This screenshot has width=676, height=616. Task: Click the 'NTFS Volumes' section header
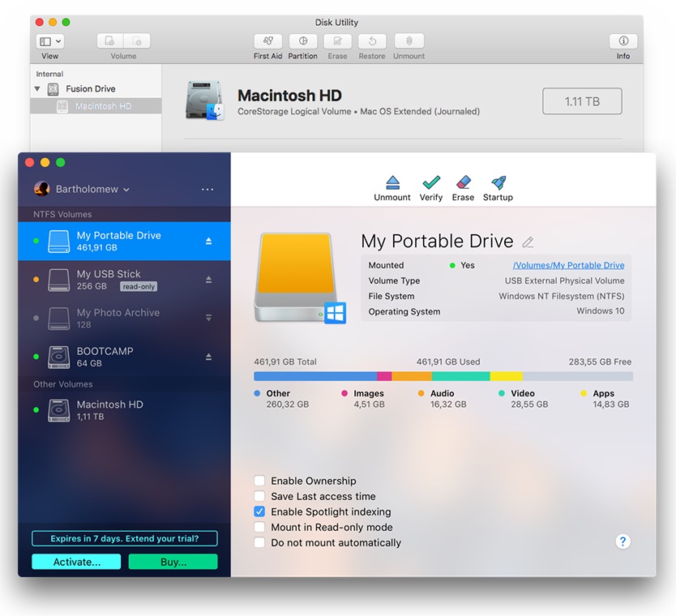(62, 214)
